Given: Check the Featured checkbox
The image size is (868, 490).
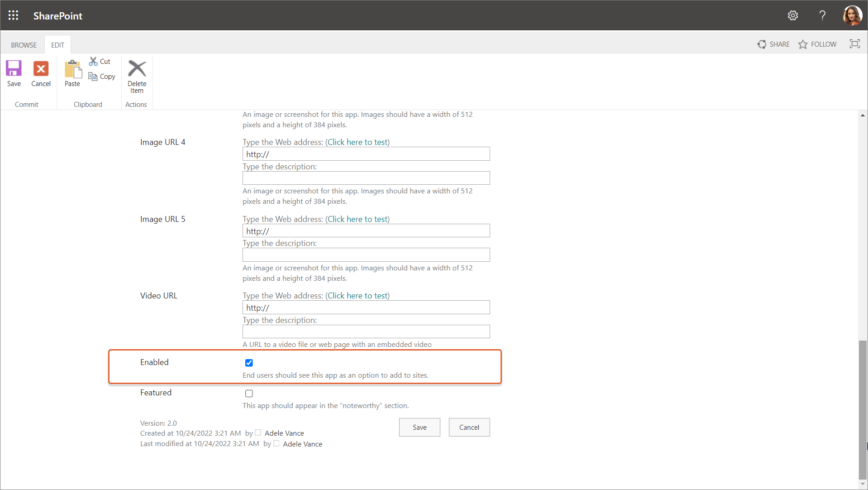Looking at the screenshot, I should [x=249, y=393].
